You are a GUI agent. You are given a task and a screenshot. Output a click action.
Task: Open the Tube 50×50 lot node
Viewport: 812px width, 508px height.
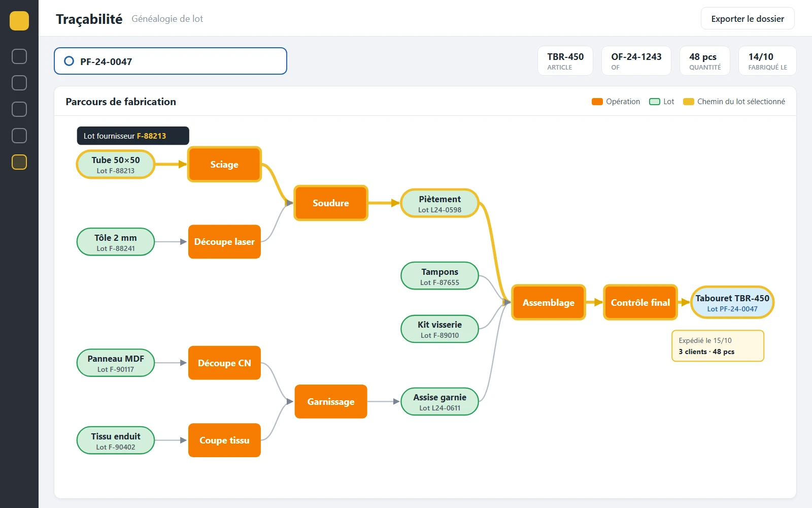pyautogui.click(x=116, y=165)
